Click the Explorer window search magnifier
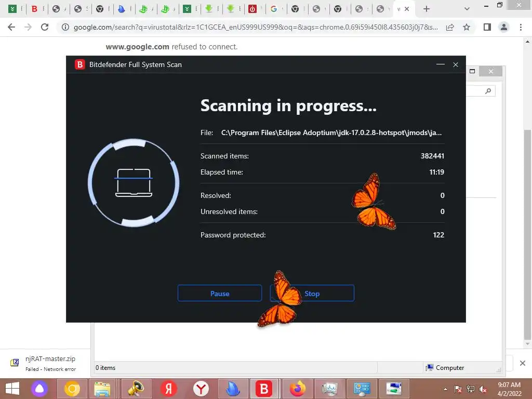This screenshot has width=532, height=399. (x=488, y=91)
